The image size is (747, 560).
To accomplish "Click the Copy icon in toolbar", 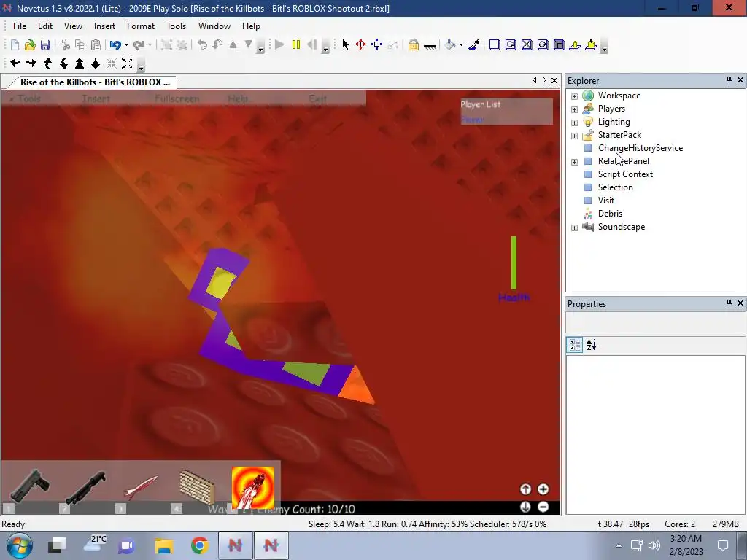I will point(80,44).
